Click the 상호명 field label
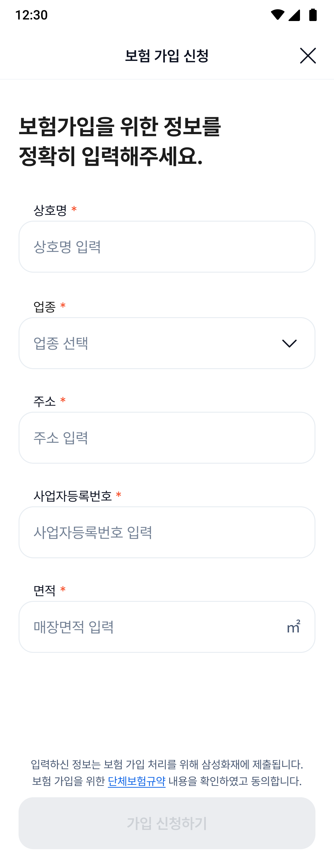Screen dimensions: 334x868 tap(50, 210)
